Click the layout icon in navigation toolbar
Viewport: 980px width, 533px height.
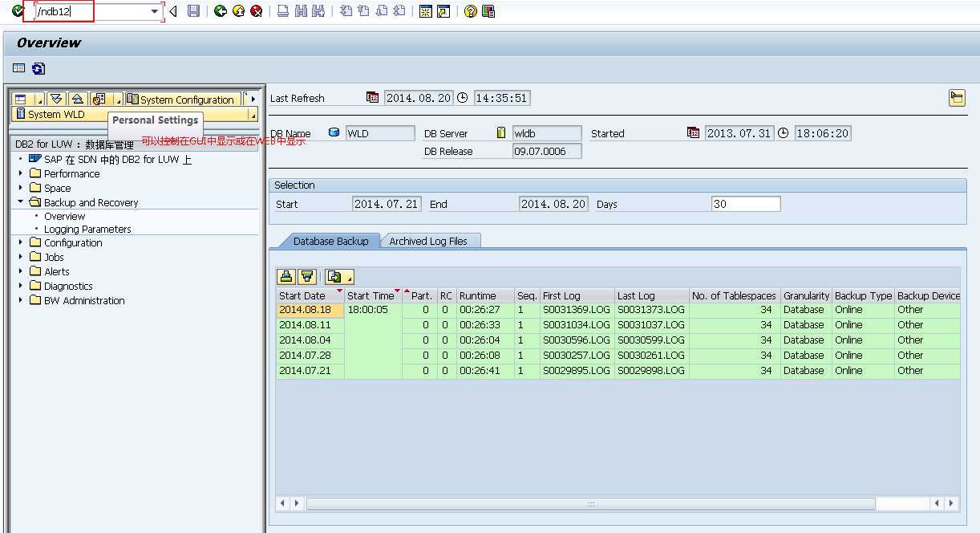pos(20,100)
